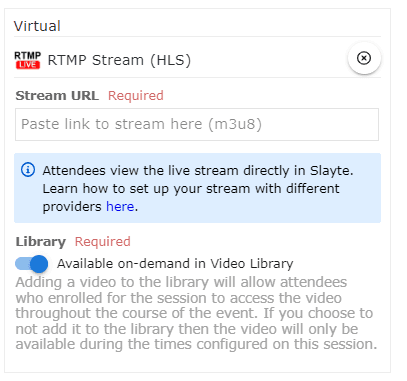Viewport: 407px width, 381px height.
Task: Click the RTMP LIVE stream icon
Action: coord(27,60)
